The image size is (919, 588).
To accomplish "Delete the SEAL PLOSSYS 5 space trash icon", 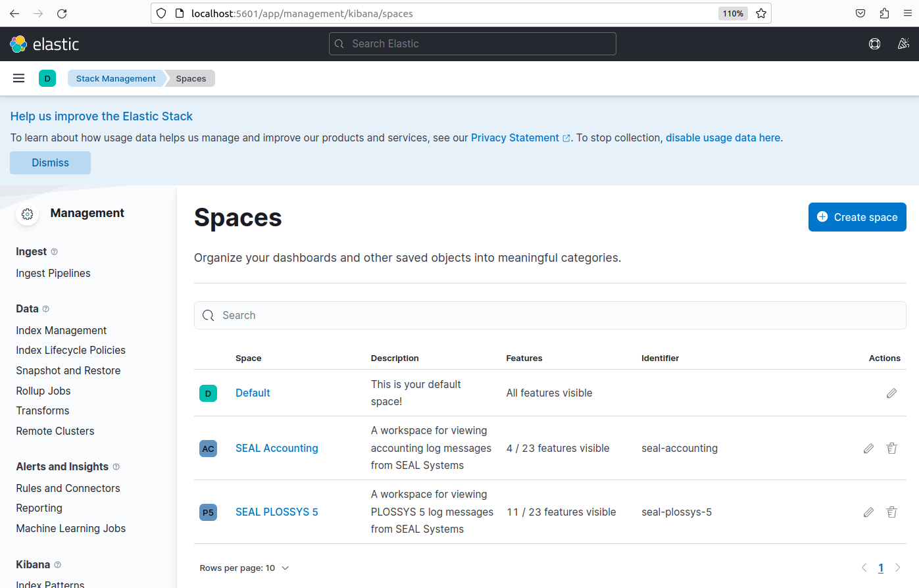I will tap(891, 512).
